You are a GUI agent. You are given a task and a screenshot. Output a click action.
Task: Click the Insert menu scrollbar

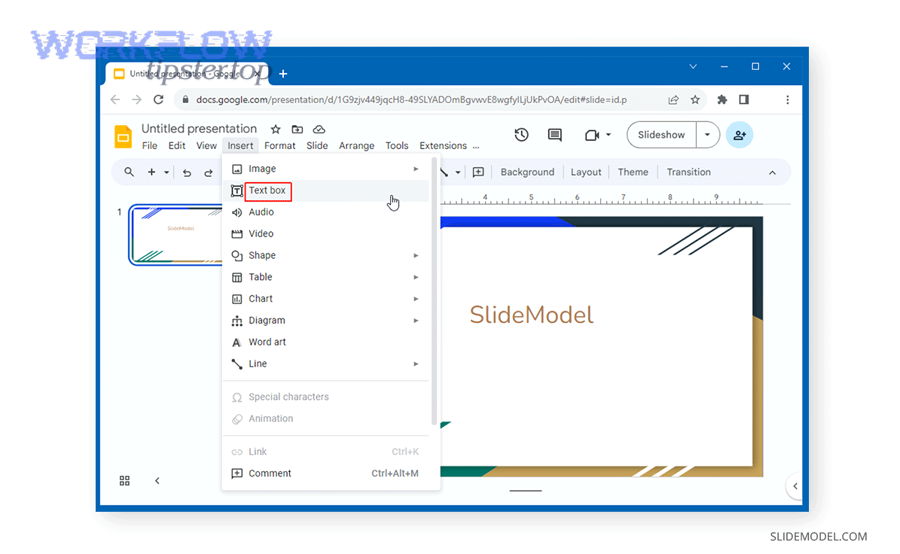tap(435, 290)
